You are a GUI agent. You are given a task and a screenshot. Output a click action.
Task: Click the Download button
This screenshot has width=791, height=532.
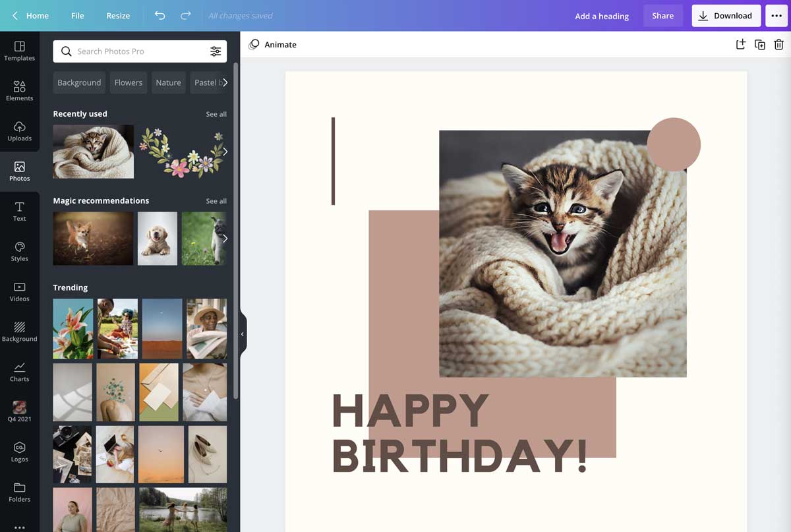point(726,16)
